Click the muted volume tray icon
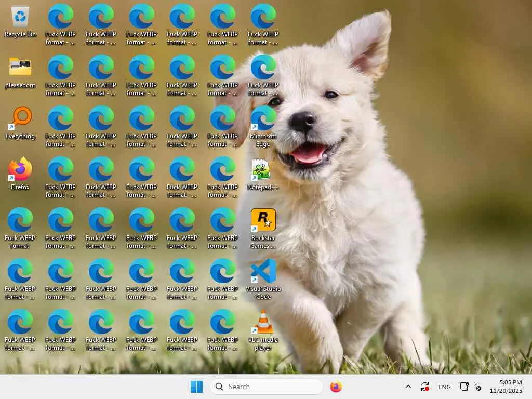This screenshot has width=532, height=399. pyautogui.click(x=477, y=387)
